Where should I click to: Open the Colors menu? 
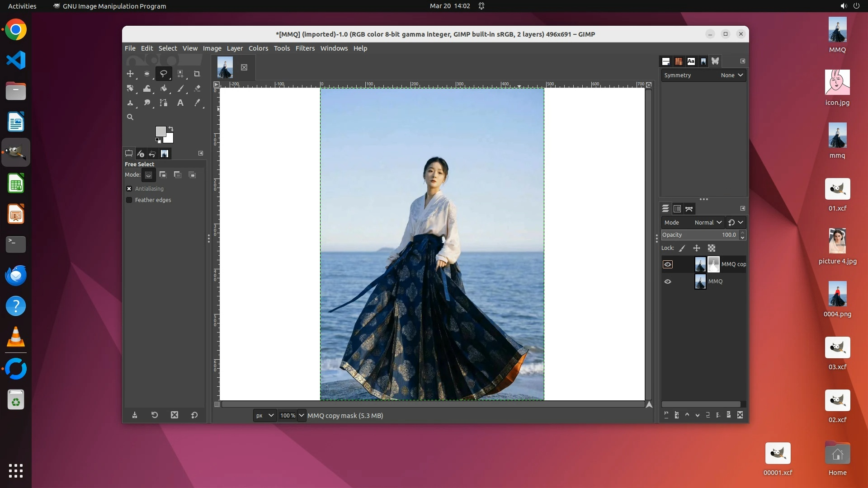(x=258, y=48)
